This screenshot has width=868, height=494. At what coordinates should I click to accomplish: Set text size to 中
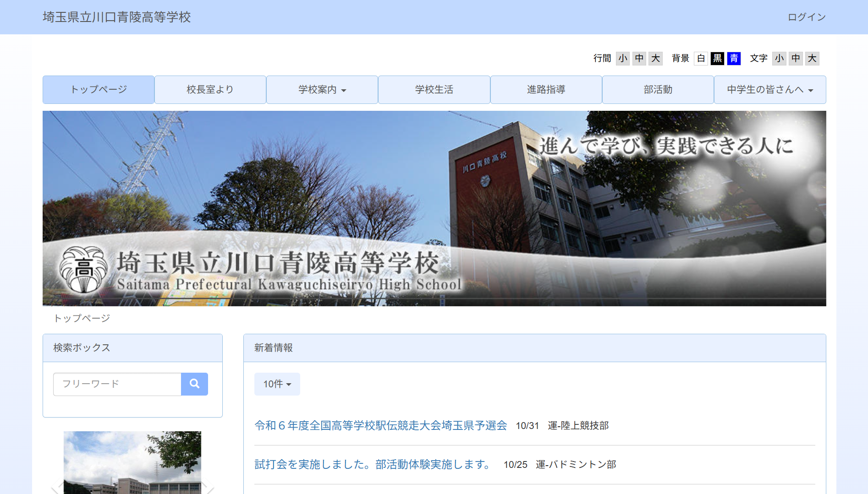click(x=796, y=58)
